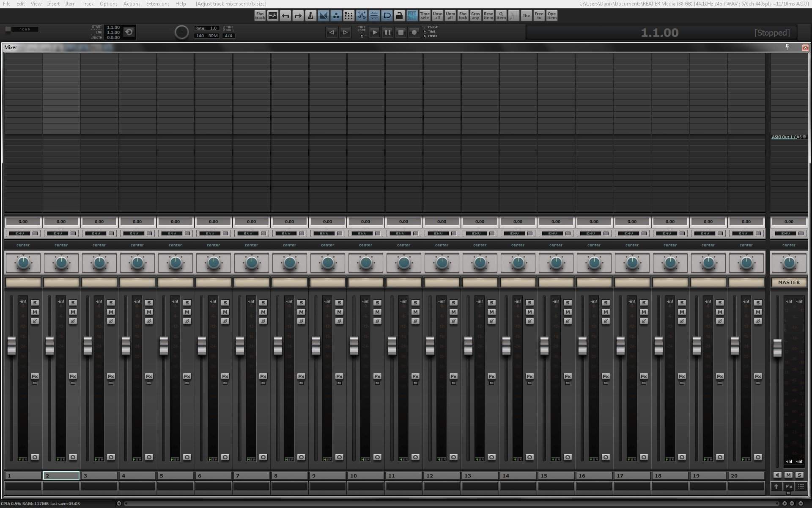Solo track 3 with S button
Image resolution: width=812 pixels, height=508 pixels.
(x=111, y=303)
